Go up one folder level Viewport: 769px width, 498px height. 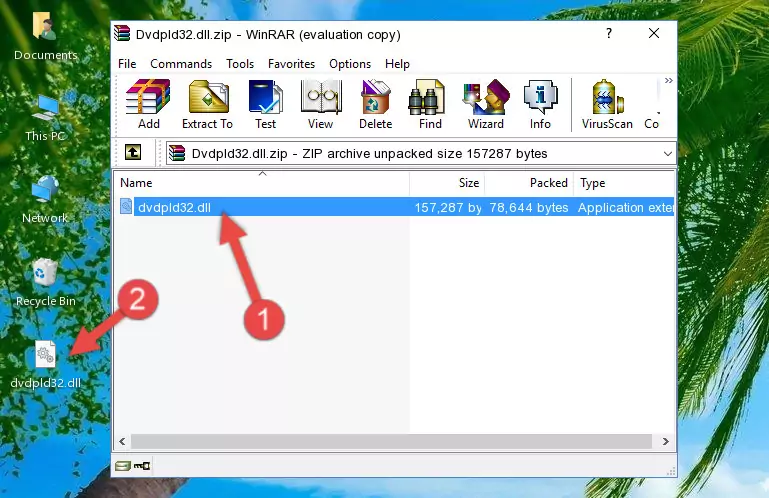132,153
